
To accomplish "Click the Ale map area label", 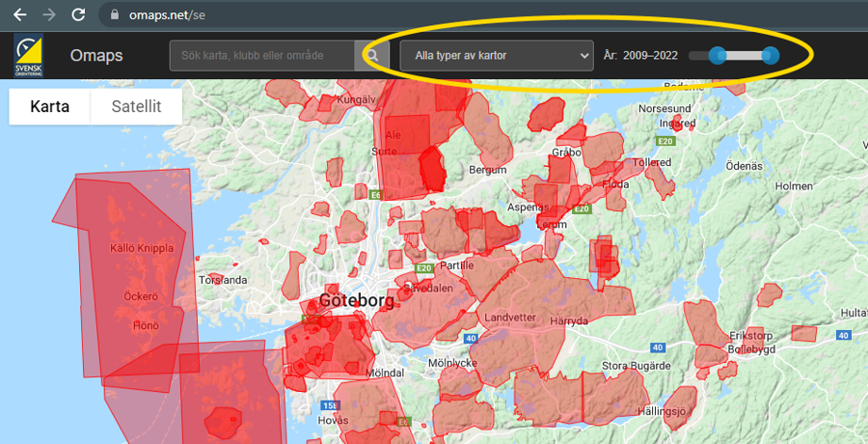I will [x=393, y=135].
